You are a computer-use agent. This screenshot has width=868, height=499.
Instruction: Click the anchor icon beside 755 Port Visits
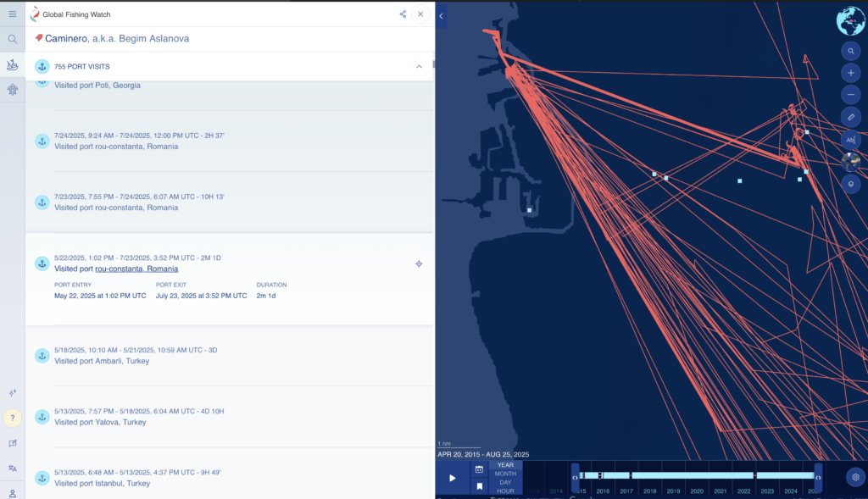[x=42, y=66]
